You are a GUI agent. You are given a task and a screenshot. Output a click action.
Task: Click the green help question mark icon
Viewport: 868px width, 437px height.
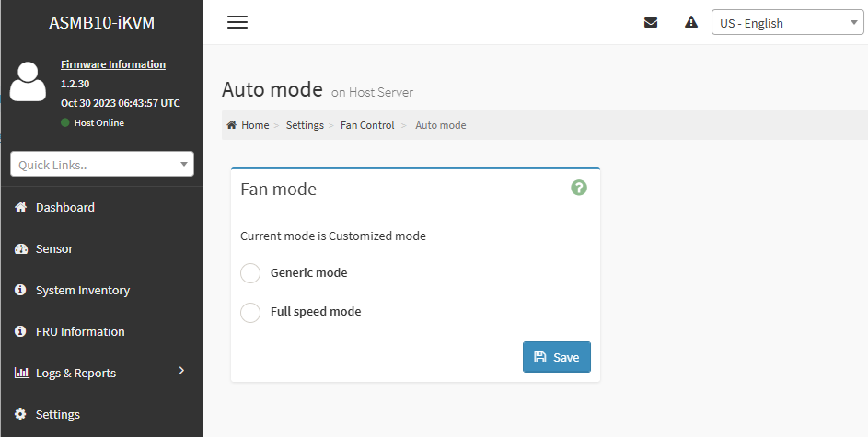tap(579, 188)
